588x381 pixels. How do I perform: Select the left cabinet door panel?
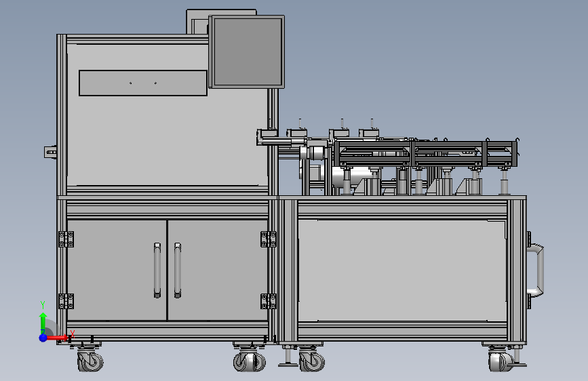click(117, 270)
